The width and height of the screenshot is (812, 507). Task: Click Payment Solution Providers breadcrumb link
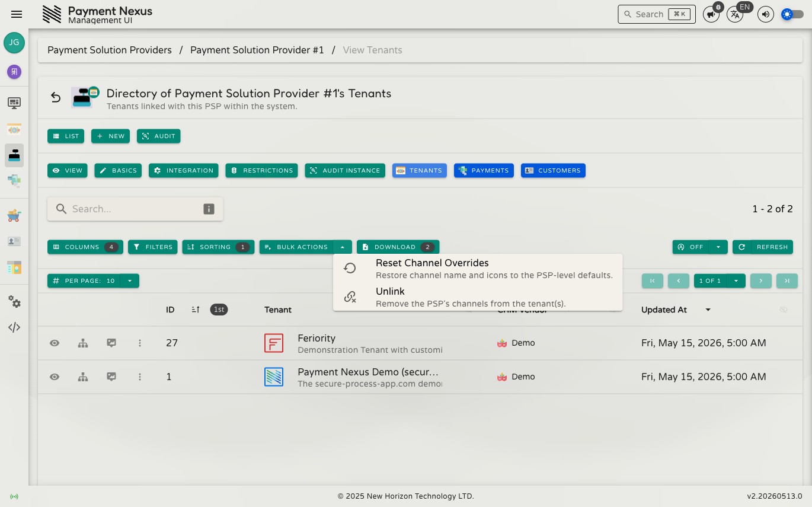point(110,50)
